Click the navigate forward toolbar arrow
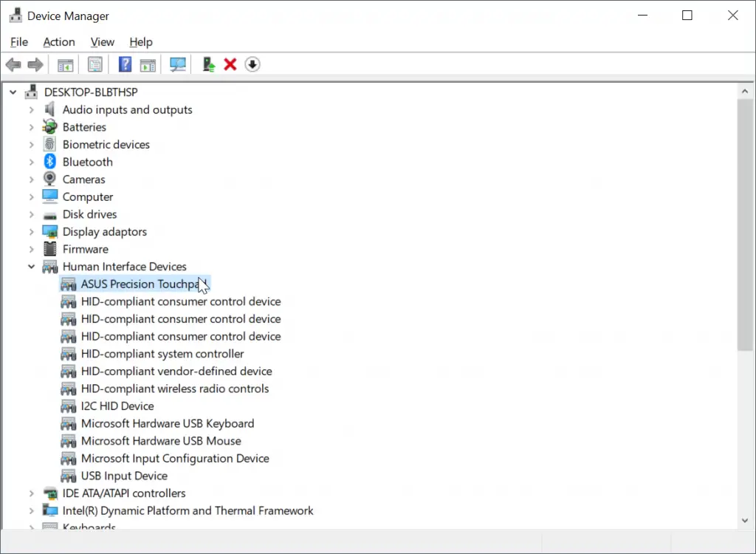 (x=35, y=64)
